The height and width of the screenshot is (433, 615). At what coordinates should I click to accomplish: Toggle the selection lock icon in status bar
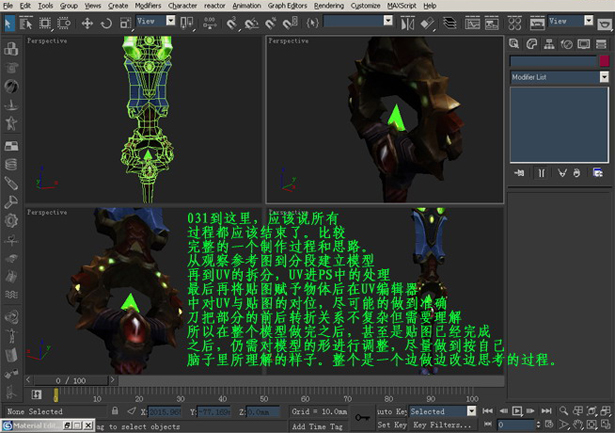[115, 411]
